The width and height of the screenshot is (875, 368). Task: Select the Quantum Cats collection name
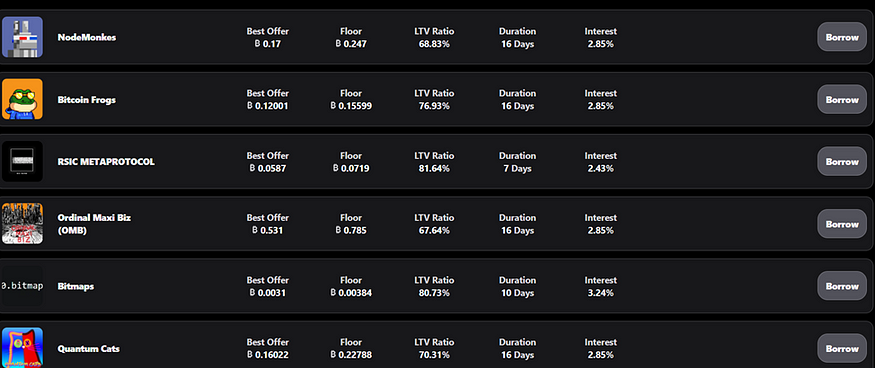(88, 349)
